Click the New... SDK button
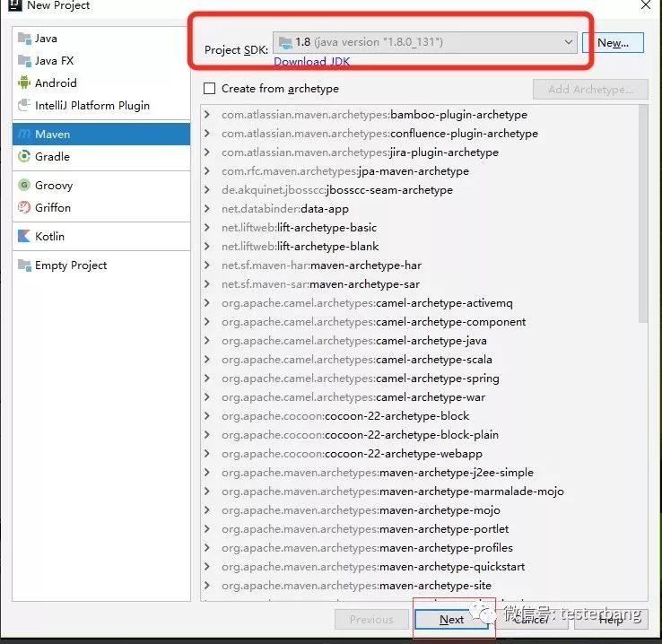The width and height of the screenshot is (662, 644). pyautogui.click(x=613, y=43)
